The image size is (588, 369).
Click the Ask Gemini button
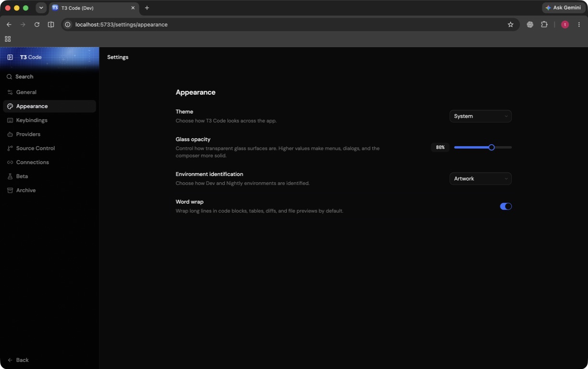563,8
